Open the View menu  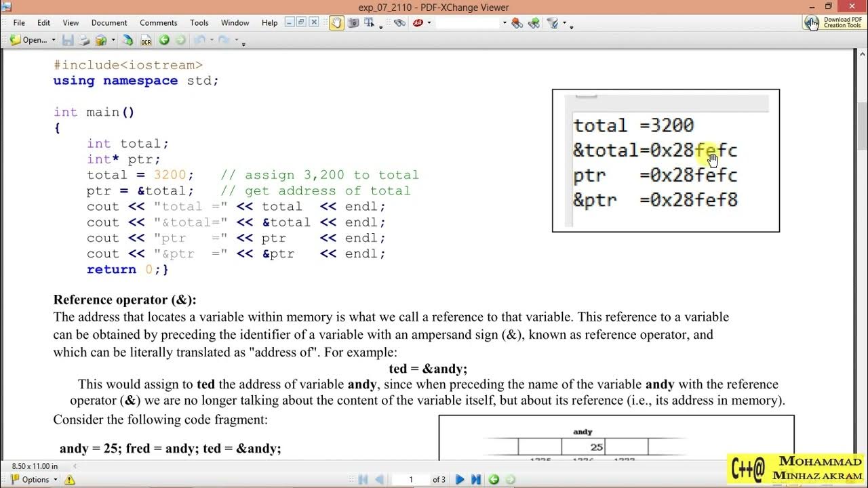(71, 22)
